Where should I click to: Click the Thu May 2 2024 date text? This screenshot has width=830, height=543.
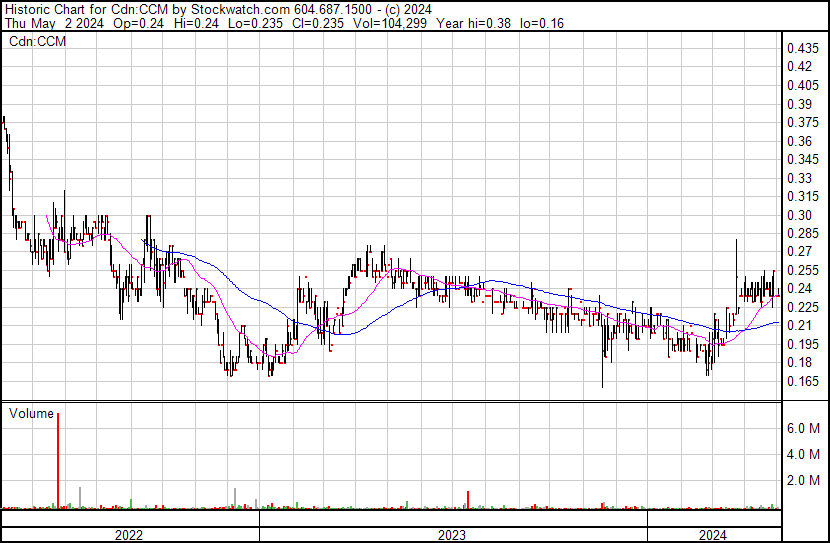[55, 23]
